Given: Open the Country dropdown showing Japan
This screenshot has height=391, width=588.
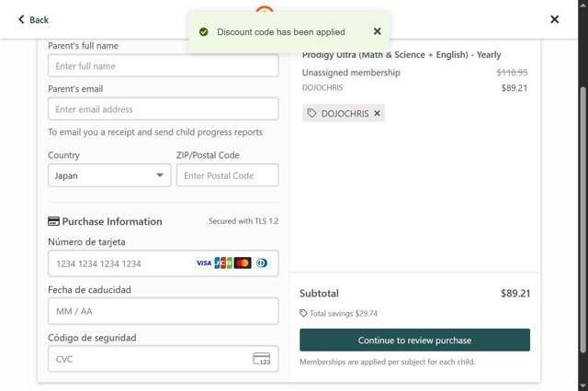Looking at the screenshot, I should pos(109,175).
